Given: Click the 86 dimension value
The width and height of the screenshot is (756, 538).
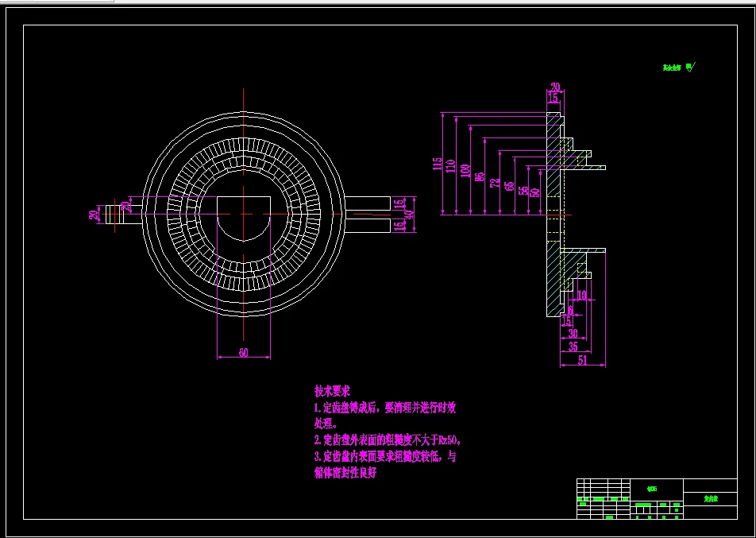Looking at the screenshot, I should [x=480, y=176].
